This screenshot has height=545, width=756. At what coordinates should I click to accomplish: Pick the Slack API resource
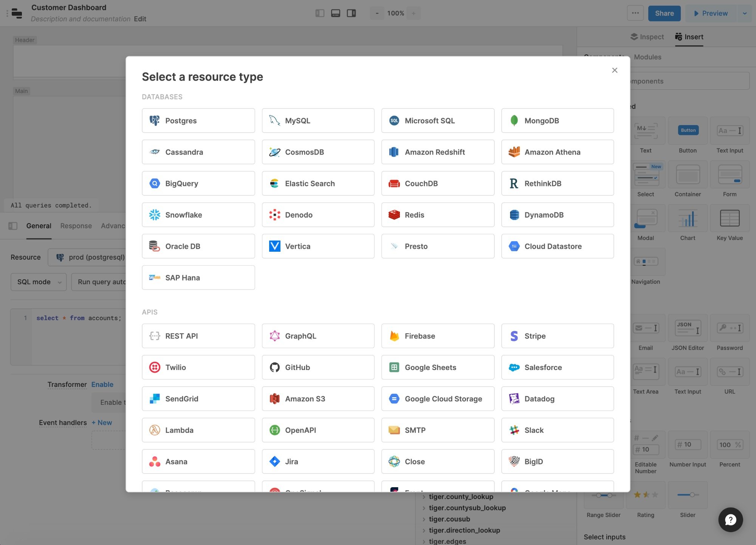point(557,430)
